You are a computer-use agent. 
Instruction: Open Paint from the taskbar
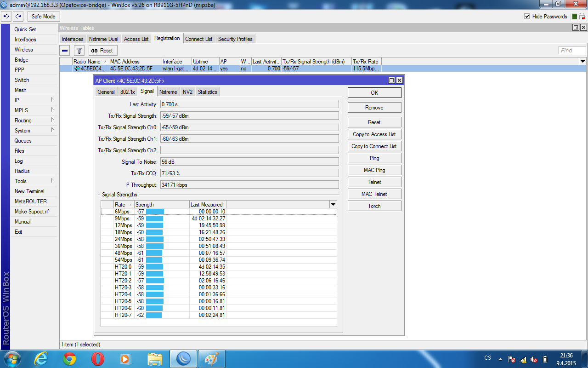pyautogui.click(x=211, y=358)
